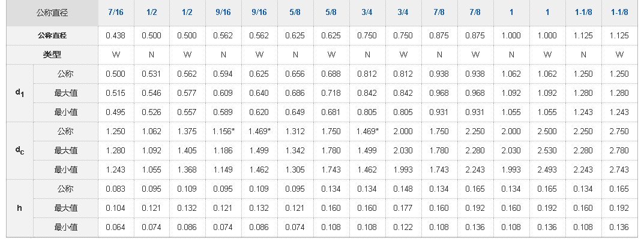
Task: Open the 1 header link above 2.500
Action: pyautogui.click(x=547, y=13)
